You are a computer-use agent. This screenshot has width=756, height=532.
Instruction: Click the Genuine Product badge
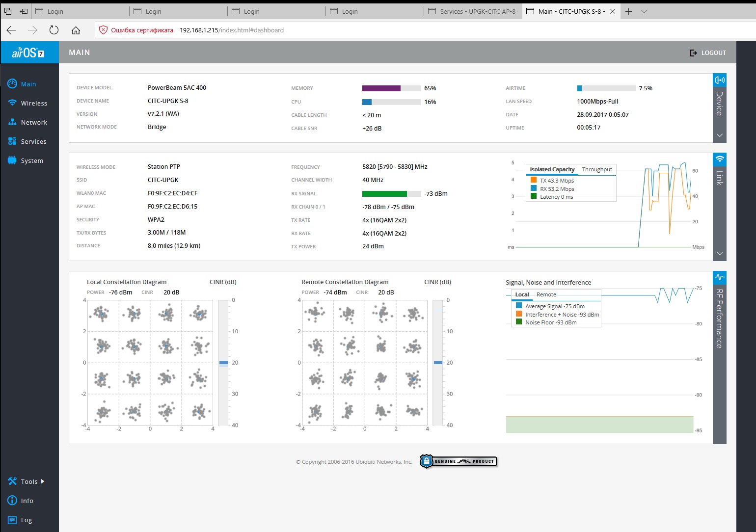[459, 461]
